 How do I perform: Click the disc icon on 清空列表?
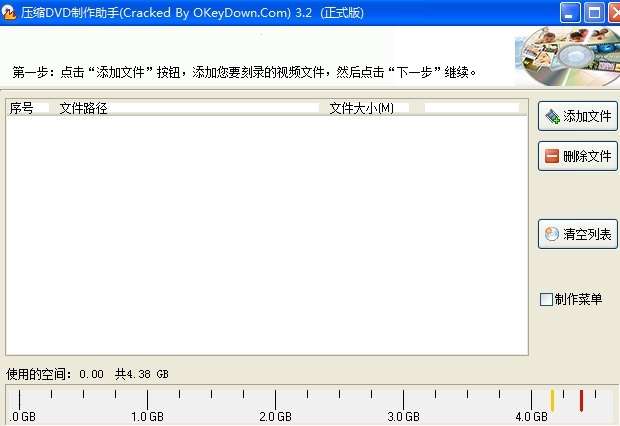pyautogui.click(x=552, y=234)
